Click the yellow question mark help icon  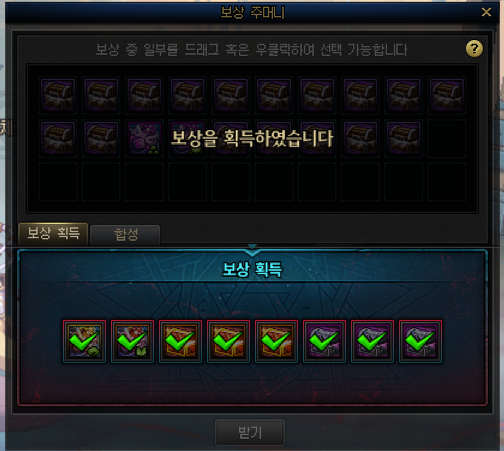point(474,49)
